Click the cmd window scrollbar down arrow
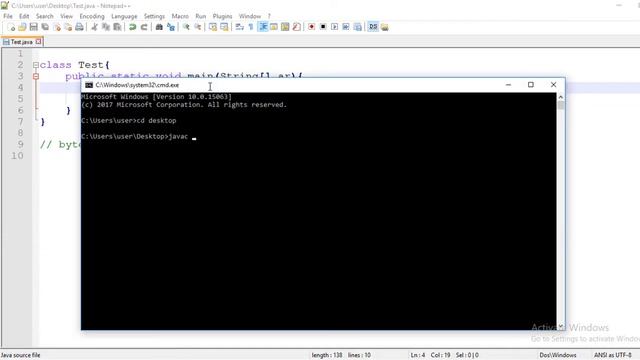 [x=561, y=326]
